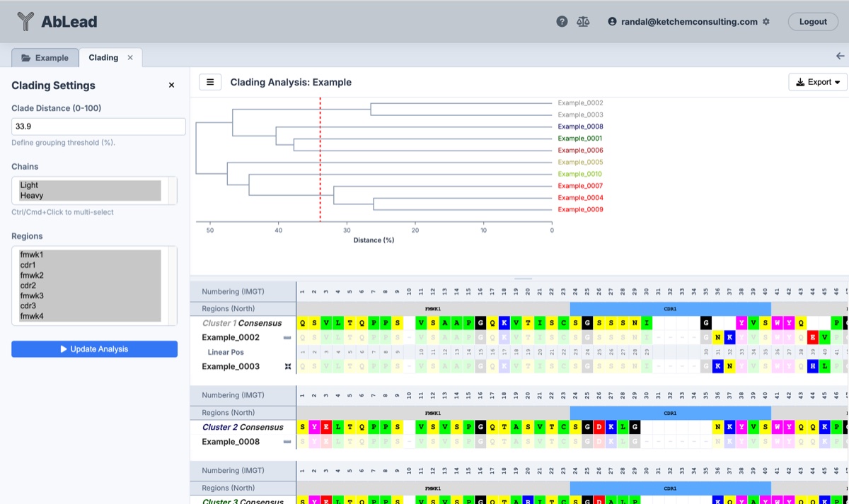Switch to the Example tab

[45, 58]
